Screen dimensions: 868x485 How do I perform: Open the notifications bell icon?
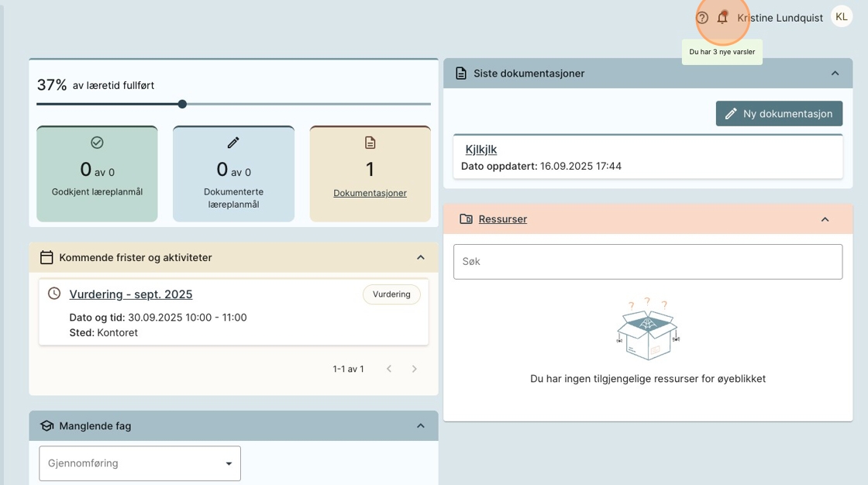(722, 18)
